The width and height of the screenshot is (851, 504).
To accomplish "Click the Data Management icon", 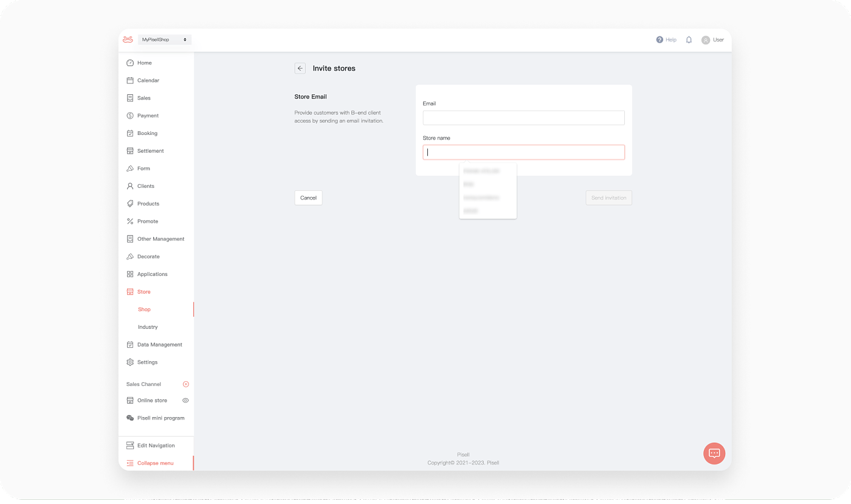I will tap(130, 345).
